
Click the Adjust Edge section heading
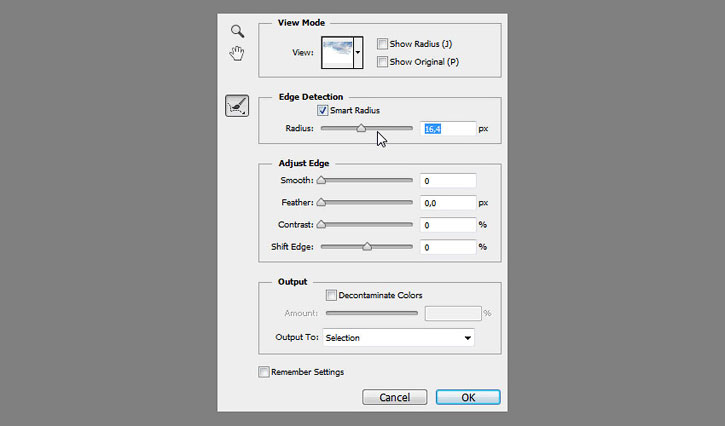304,163
